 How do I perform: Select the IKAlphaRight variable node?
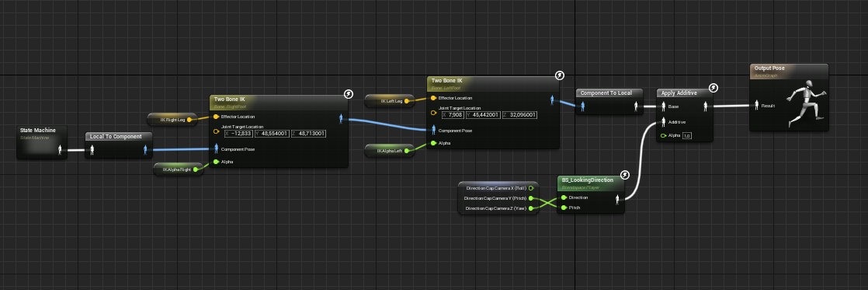(178, 169)
